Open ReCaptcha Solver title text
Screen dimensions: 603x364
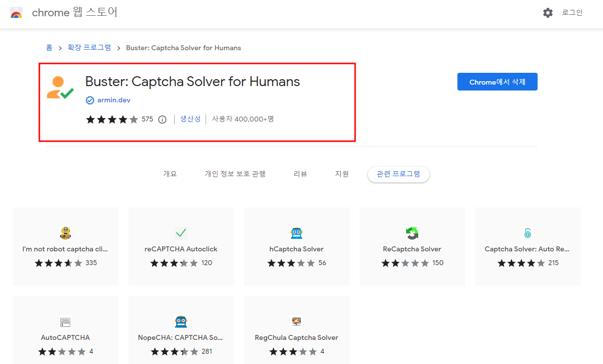click(412, 249)
